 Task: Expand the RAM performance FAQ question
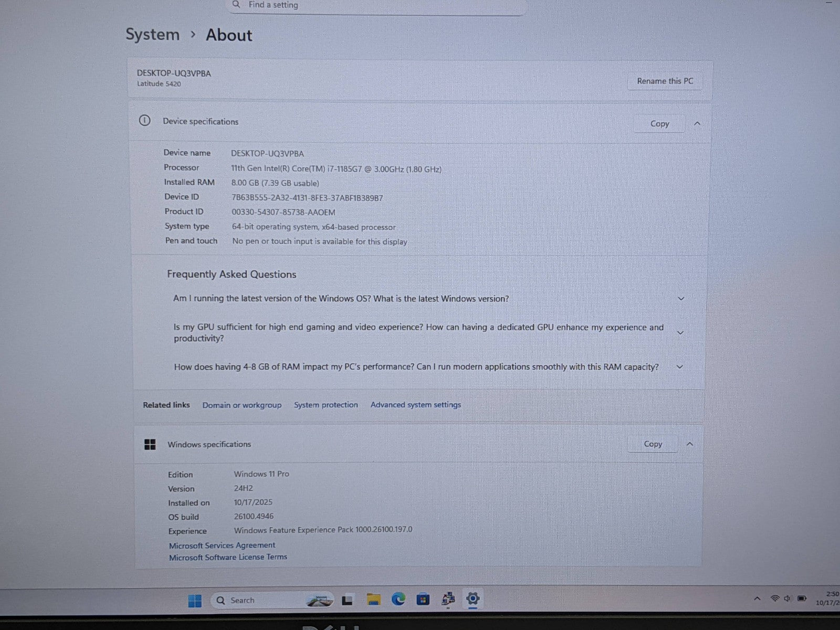pos(680,366)
